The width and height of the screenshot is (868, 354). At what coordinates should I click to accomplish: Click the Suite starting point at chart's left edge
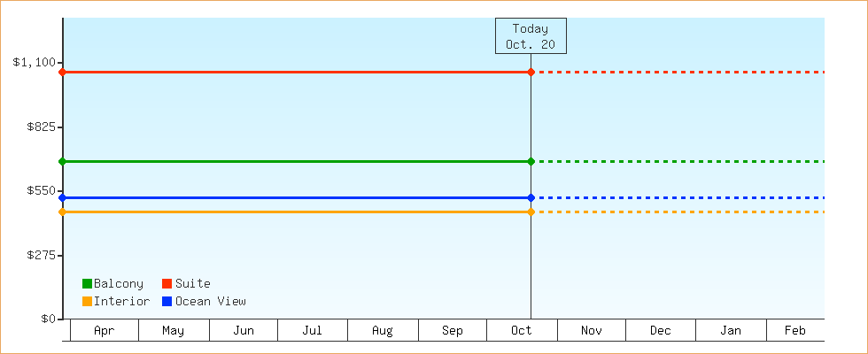coord(62,72)
